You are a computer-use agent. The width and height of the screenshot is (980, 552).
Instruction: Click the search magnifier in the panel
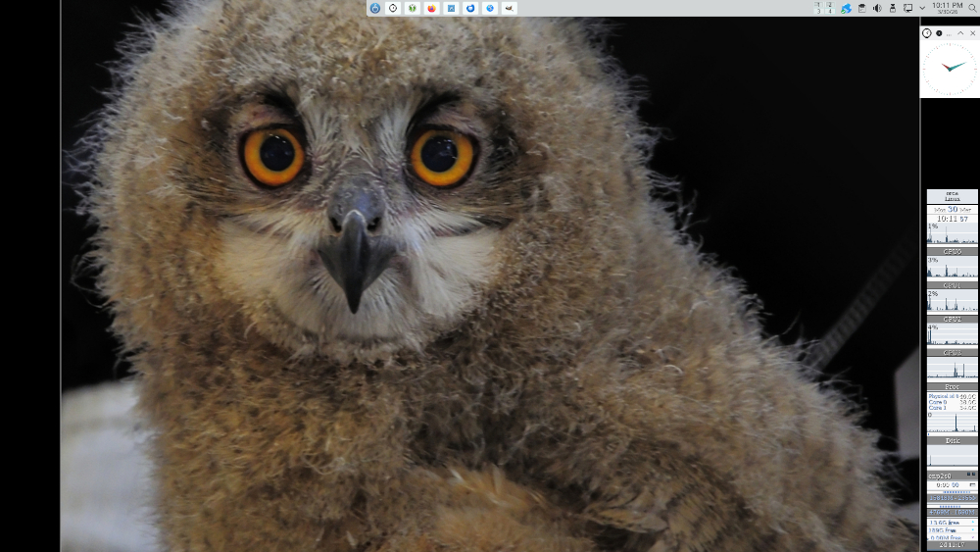click(x=972, y=8)
